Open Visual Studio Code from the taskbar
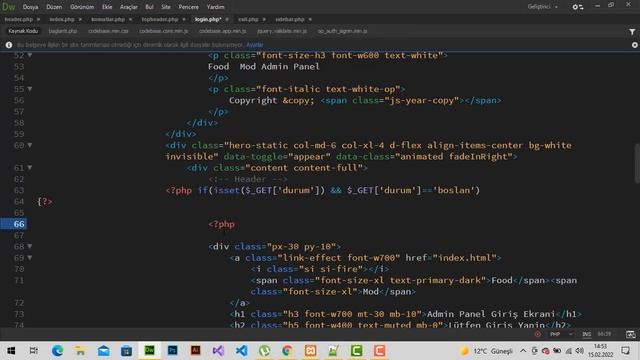This screenshot has height=360, width=640. click(241, 351)
